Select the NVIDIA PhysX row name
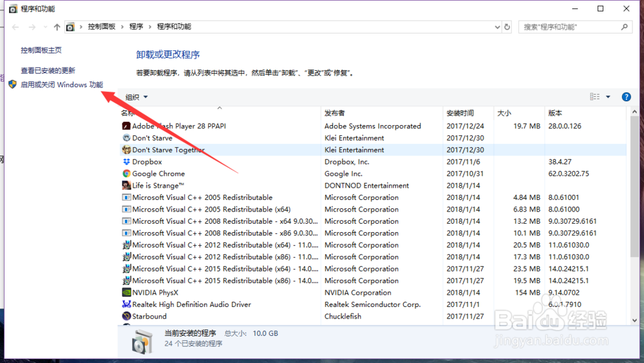The height and width of the screenshot is (363, 644). click(x=155, y=292)
